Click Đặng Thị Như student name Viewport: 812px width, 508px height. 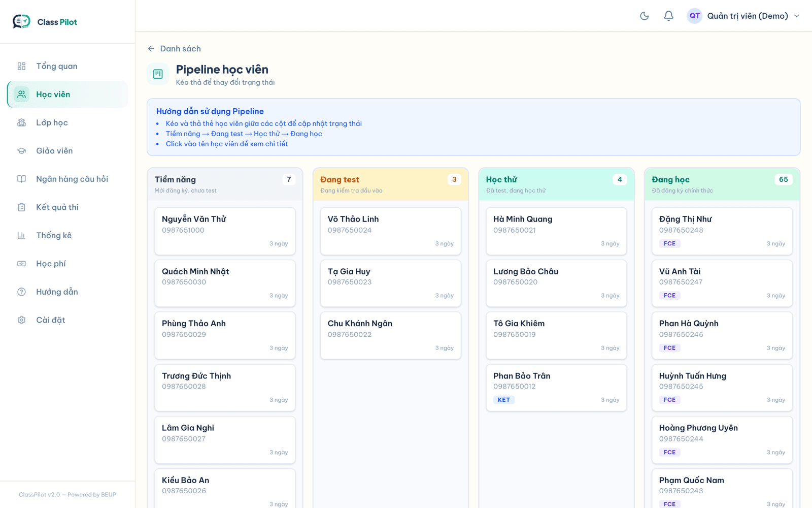tap(685, 219)
